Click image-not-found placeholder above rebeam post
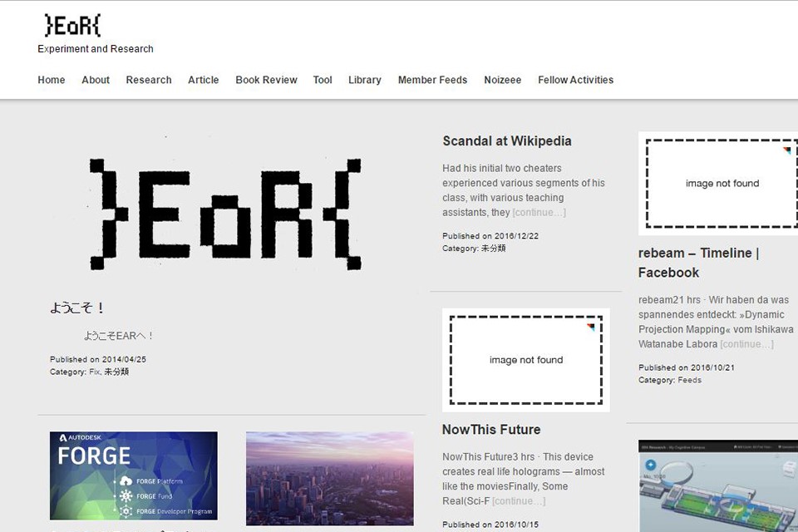Viewport: 798px width, 532px height. pos(720,184)
